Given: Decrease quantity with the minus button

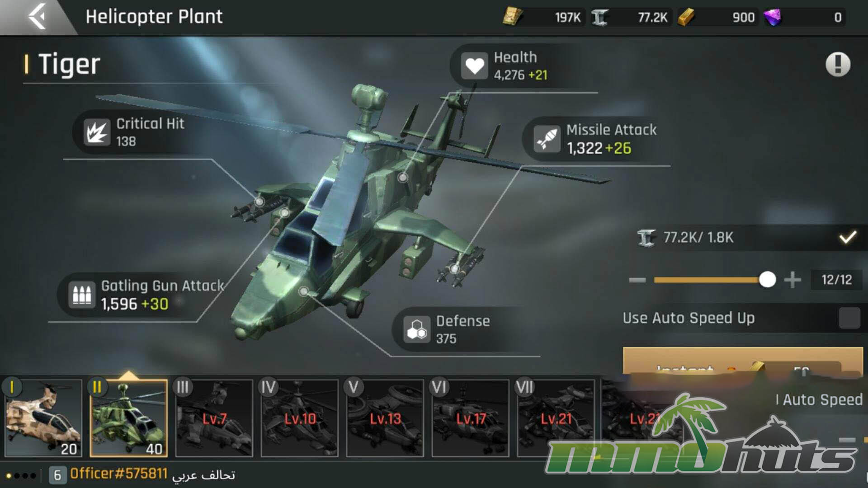Looking at the screenshot, I should point(637,280).
